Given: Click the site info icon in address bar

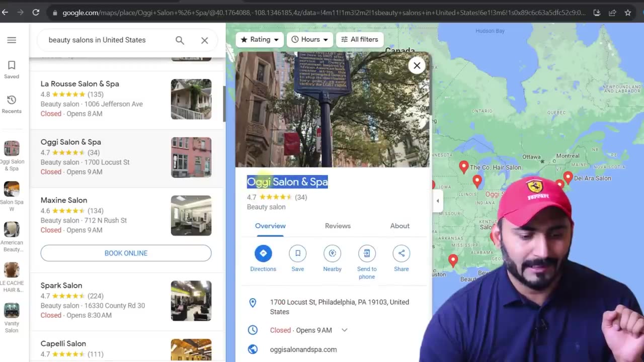Looking at the screenshot, I should (x=54, y=13).
